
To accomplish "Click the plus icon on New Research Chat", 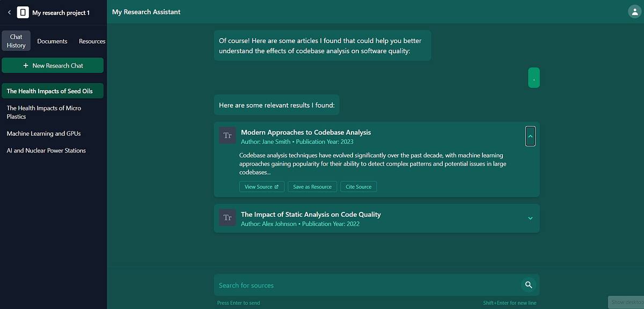I will point(25,65).
